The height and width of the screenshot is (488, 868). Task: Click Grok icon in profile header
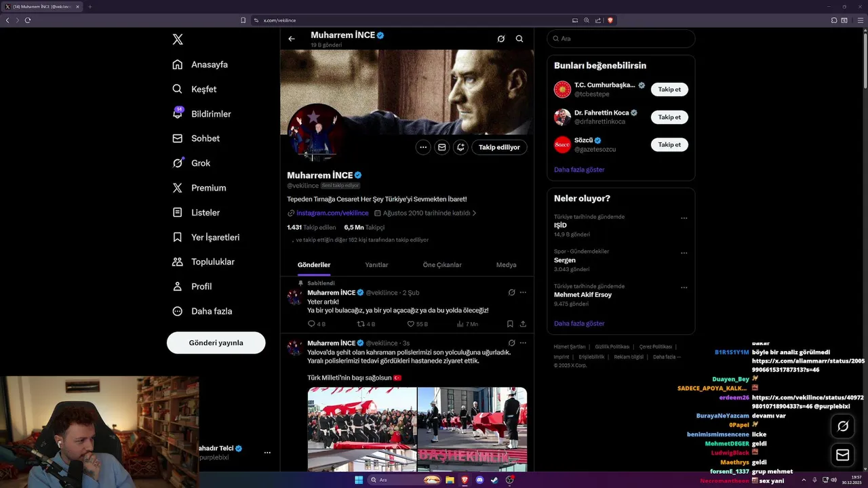pyautogui.click(x=501, y=39)
